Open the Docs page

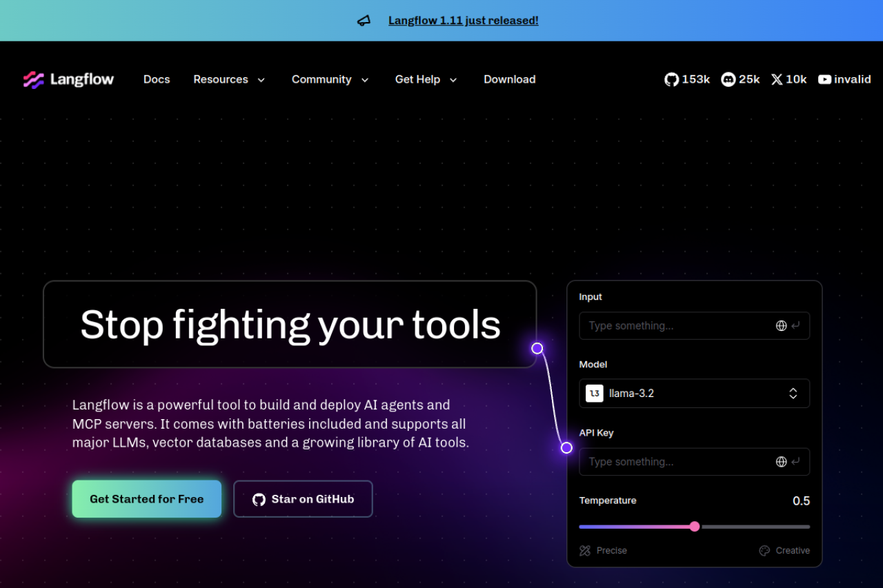tap(157, 79)
